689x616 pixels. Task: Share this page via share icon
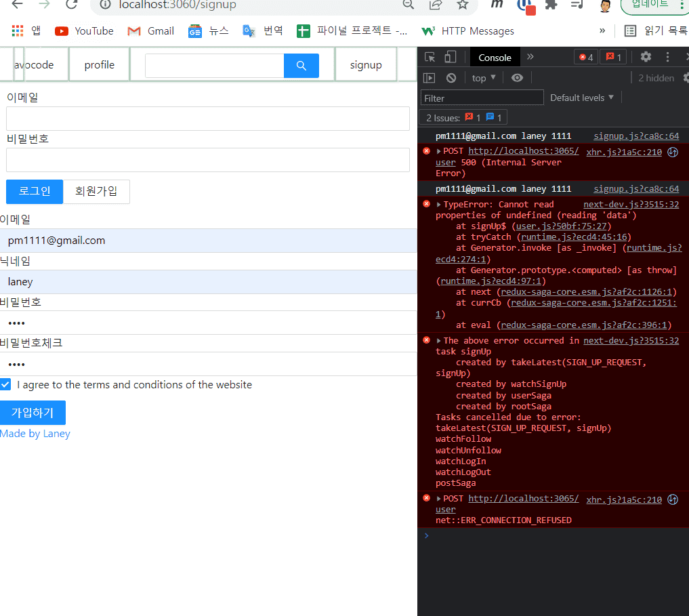coord(435,4)
